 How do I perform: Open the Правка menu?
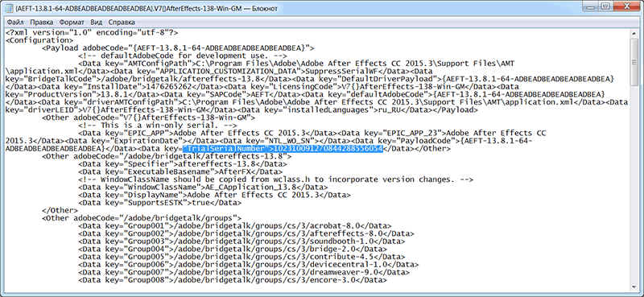42,22
